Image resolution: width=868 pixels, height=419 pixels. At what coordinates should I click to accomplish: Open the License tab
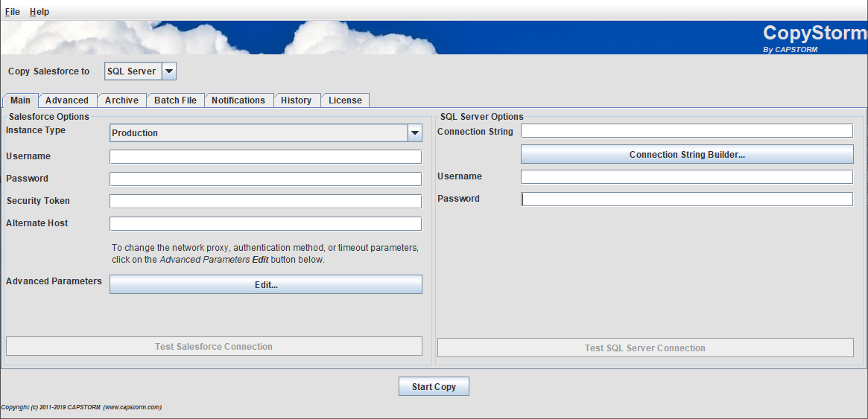pyautogui.click(x=346, y=100)
